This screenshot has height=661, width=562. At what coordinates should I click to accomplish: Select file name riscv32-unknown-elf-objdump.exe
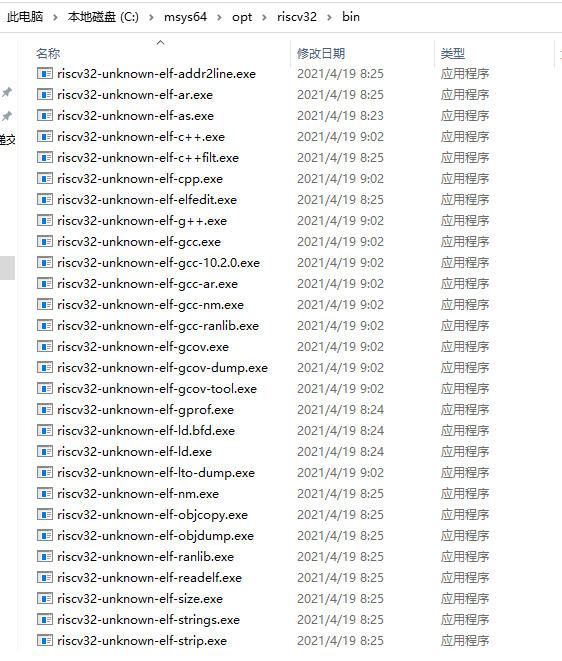156,536
